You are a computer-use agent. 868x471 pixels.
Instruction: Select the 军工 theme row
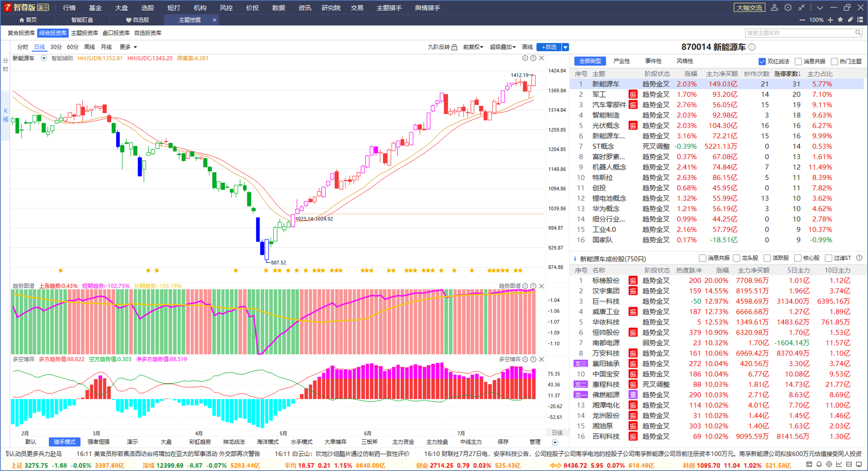716,94
